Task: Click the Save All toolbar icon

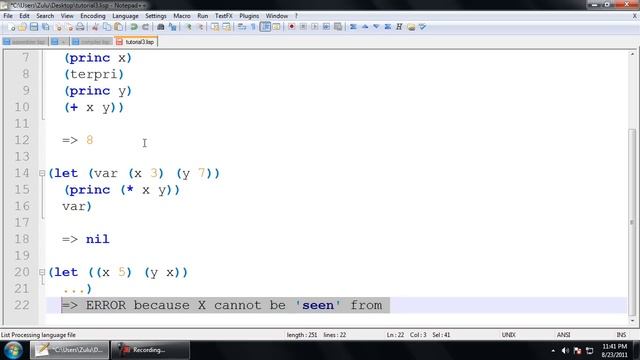Action: coord(46,27)
